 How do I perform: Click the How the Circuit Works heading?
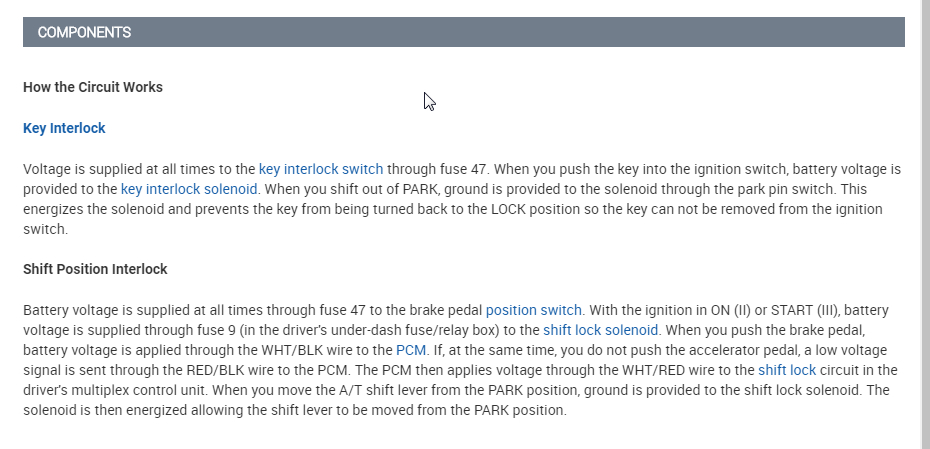pos(93,87)
